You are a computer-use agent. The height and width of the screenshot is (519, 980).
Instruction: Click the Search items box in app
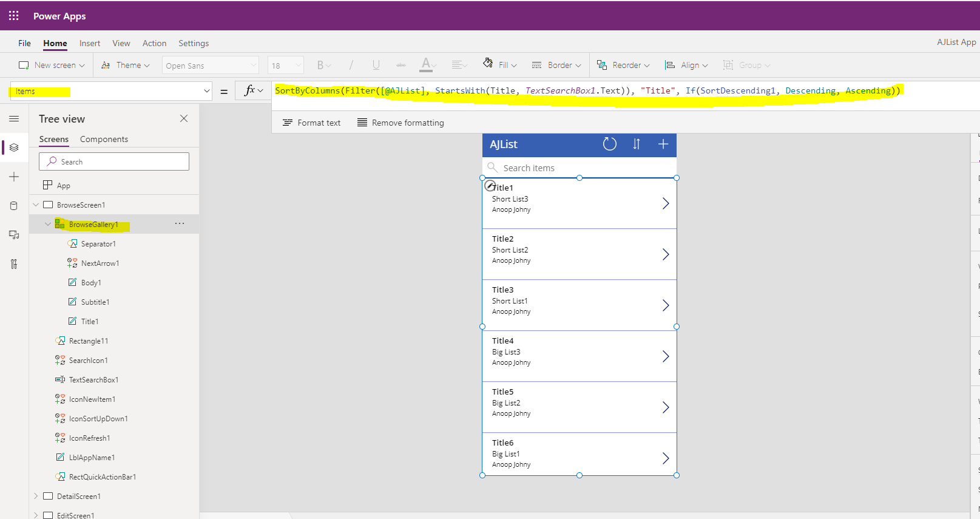(x=580, y=168)
